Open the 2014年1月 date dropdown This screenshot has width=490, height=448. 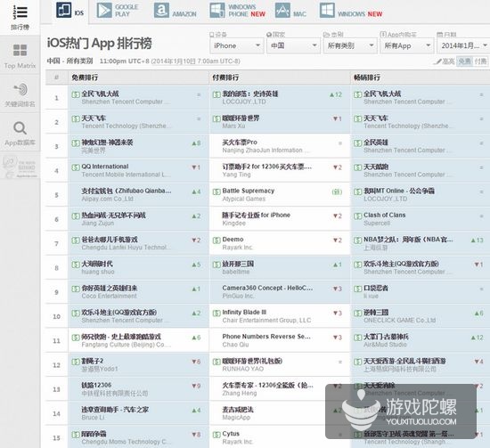click(x=463, y=46)
